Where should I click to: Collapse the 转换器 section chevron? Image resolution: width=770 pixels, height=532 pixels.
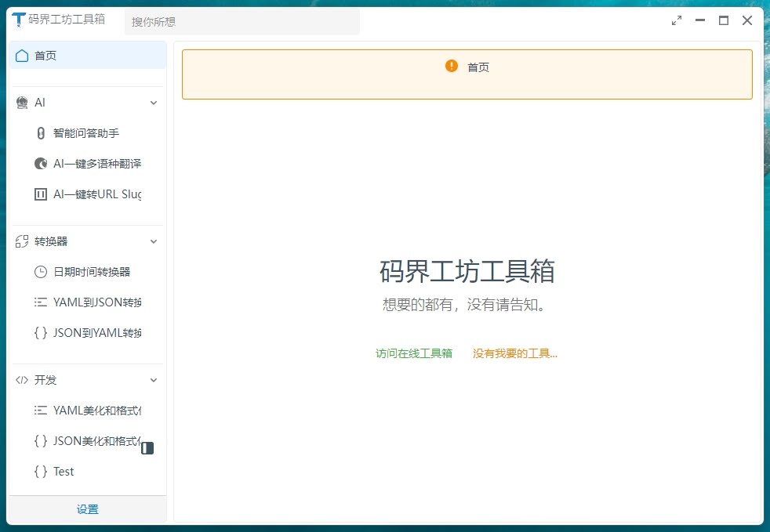tap(154, 241)
